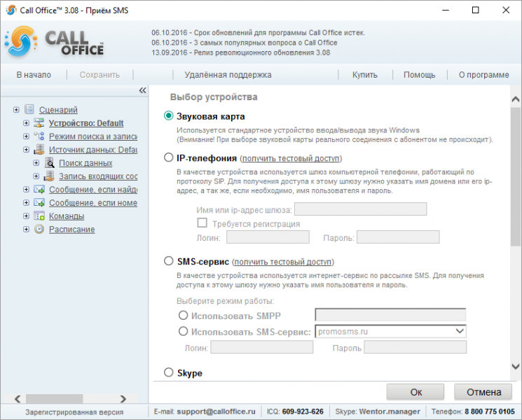Open Помощь menu item
The height and width of the screenshot is (420, 522).
click(419, 75)
